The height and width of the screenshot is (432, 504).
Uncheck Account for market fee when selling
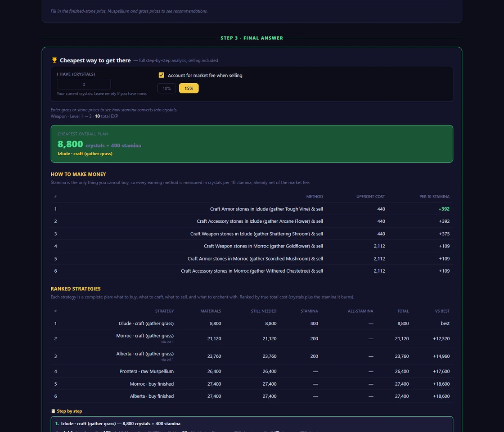pos(162,75)
